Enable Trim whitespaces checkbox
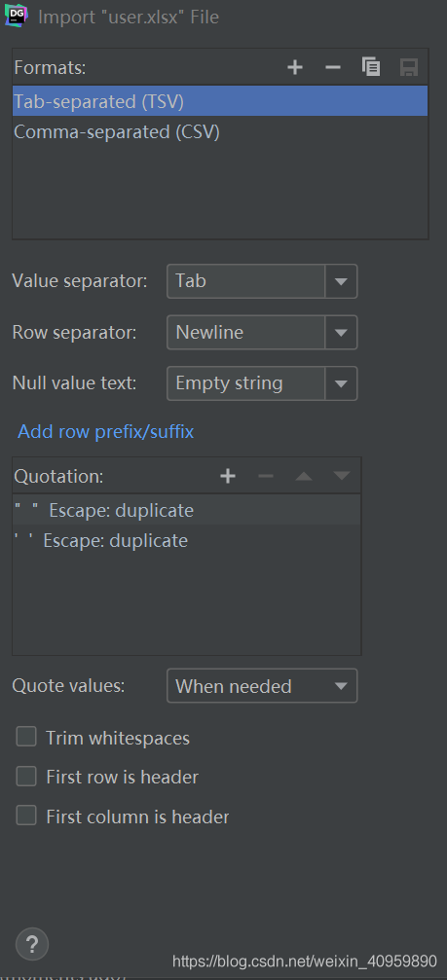This screenshot has width=447, height=980. 26,737
